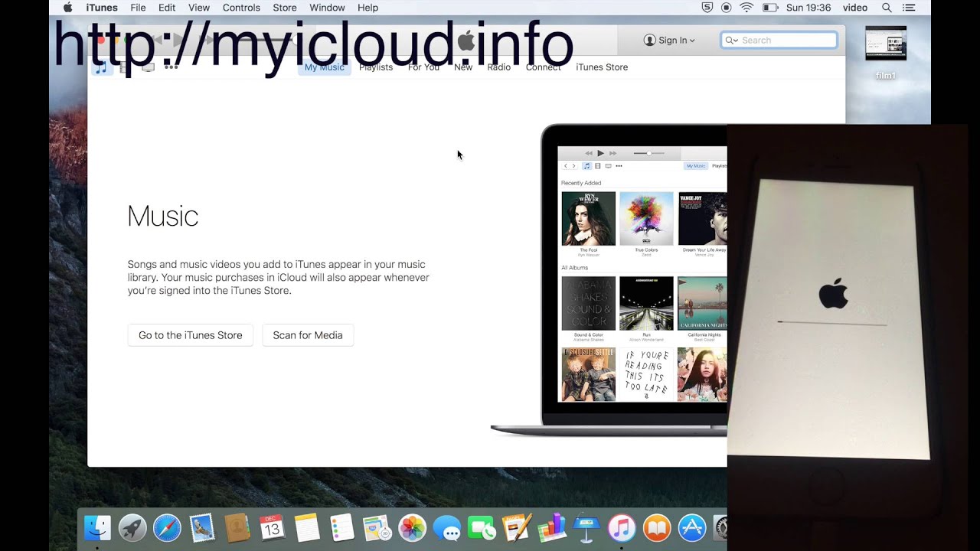This screenshot has width=980, height=551.
Task: Open the Store menu
Action: click(x=285, y=8)
